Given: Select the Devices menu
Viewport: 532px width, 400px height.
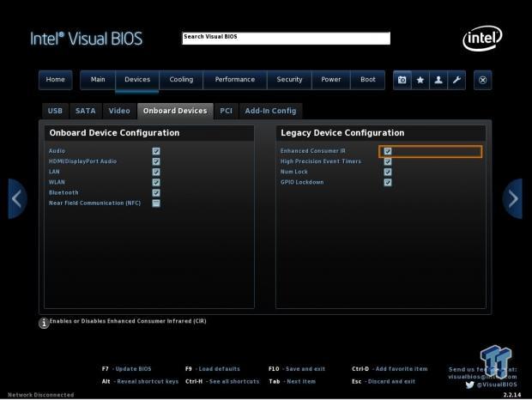Looking at the screenshot, I should point(137,80).
